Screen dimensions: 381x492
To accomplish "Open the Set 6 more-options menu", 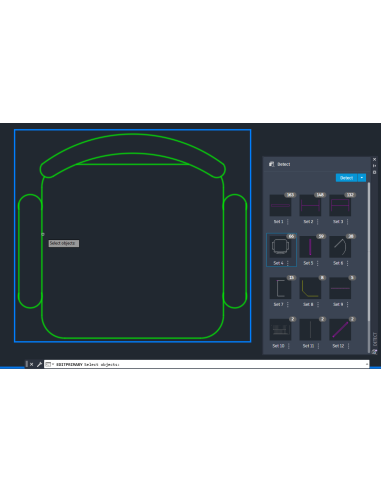I will tap(348, 263).
